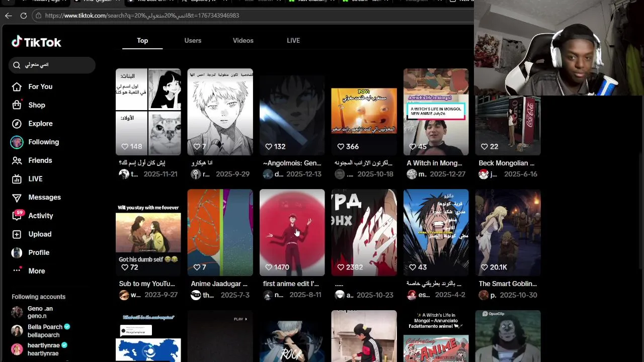Reload the page with refresh icon

coord(23,16)
